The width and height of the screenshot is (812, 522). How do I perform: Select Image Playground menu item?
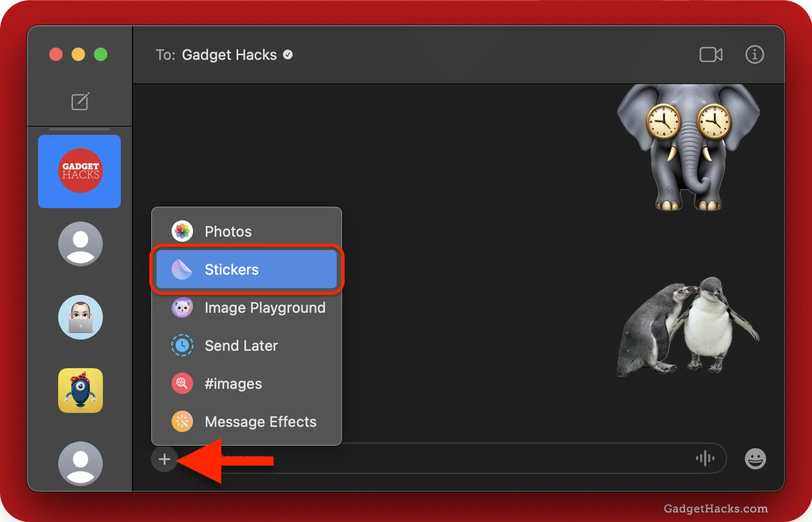tap(247, 307)
